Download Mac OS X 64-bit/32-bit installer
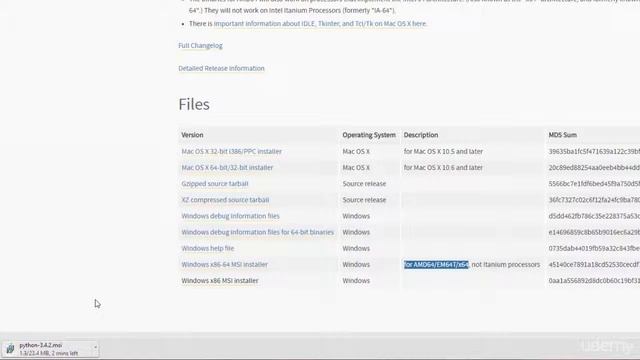This screenshot has width=640, height=360. pyautogui.click(x=227, y=168)
